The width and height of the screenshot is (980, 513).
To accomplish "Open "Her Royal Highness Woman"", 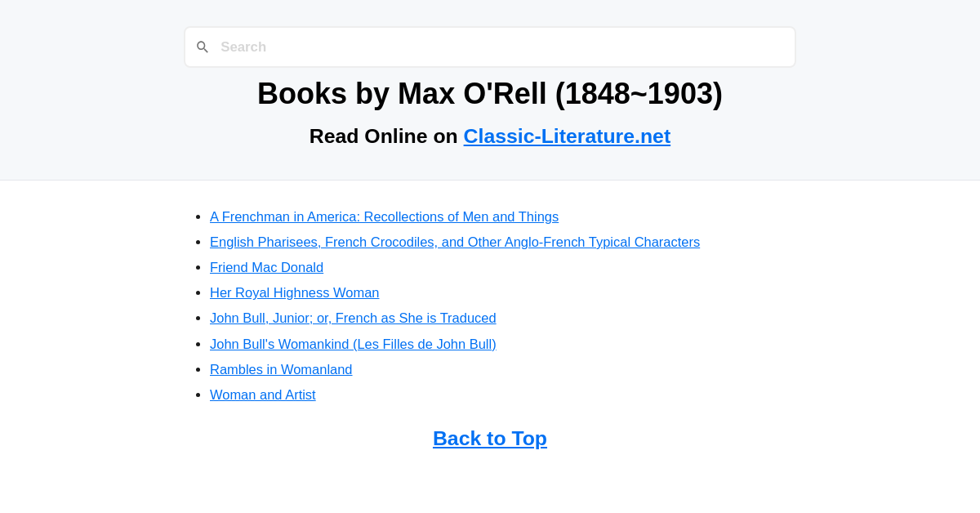I will pos(294,292).
